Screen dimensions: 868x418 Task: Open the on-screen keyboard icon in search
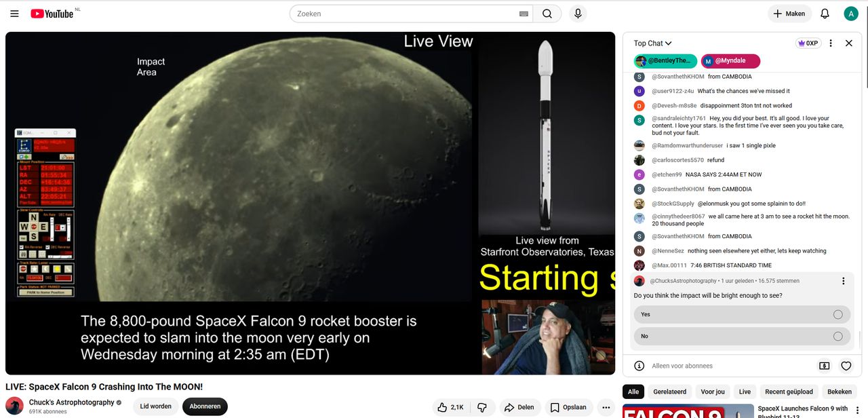pos(524,14)
